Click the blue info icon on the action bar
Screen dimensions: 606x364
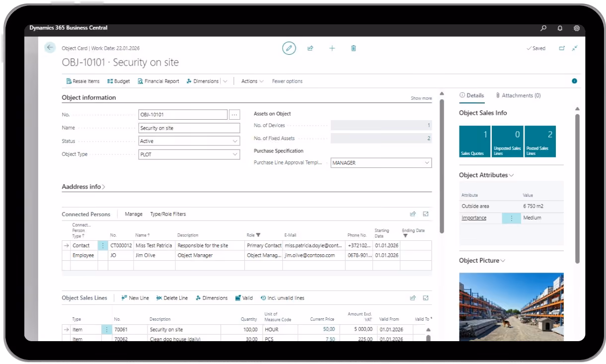(x=575, y=81)
